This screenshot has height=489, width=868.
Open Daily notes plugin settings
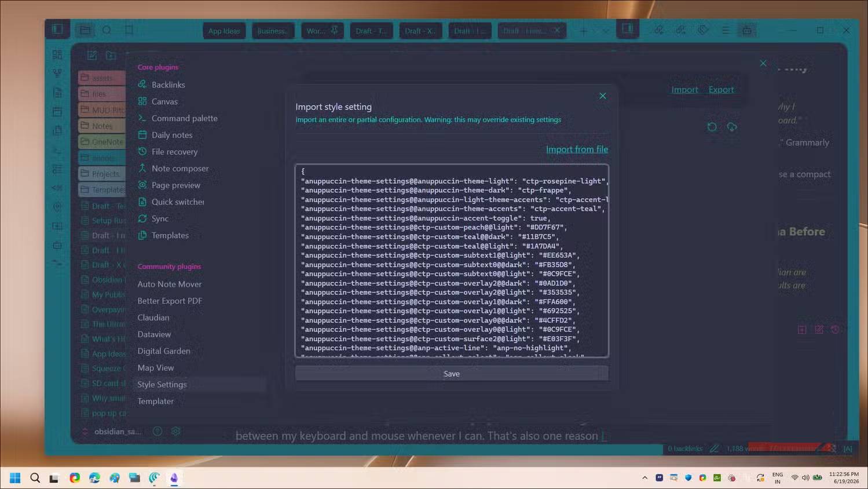(x=171, y=135)
